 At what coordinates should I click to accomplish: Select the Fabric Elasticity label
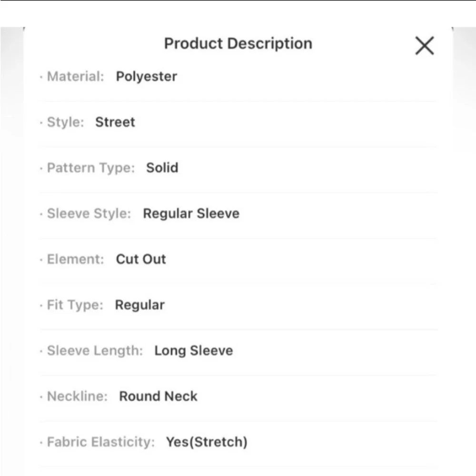click(x=101, y=442)
